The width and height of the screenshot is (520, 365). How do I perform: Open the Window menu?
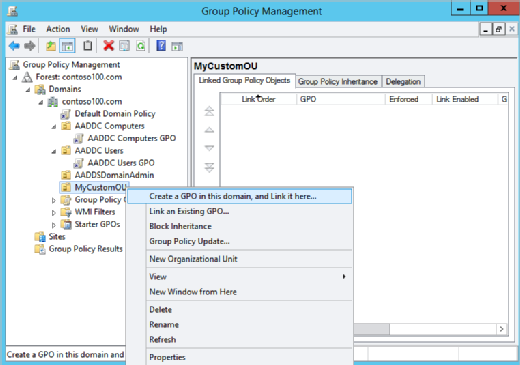[x=124, y=29]
